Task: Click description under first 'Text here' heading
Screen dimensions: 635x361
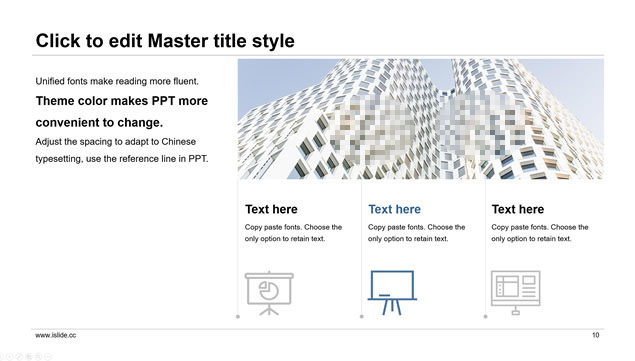Action: [293, 233]
